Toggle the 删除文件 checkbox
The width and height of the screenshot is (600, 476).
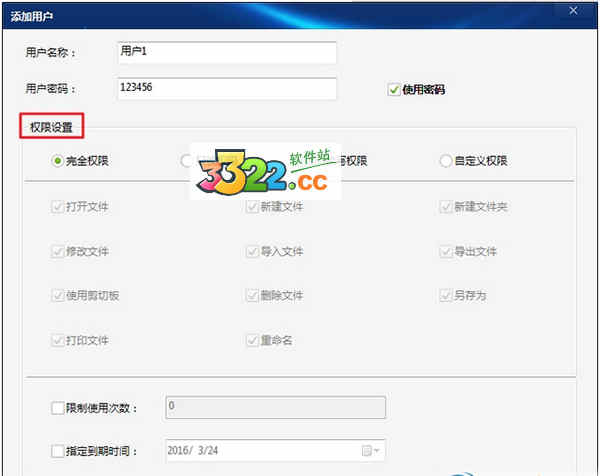252,295
